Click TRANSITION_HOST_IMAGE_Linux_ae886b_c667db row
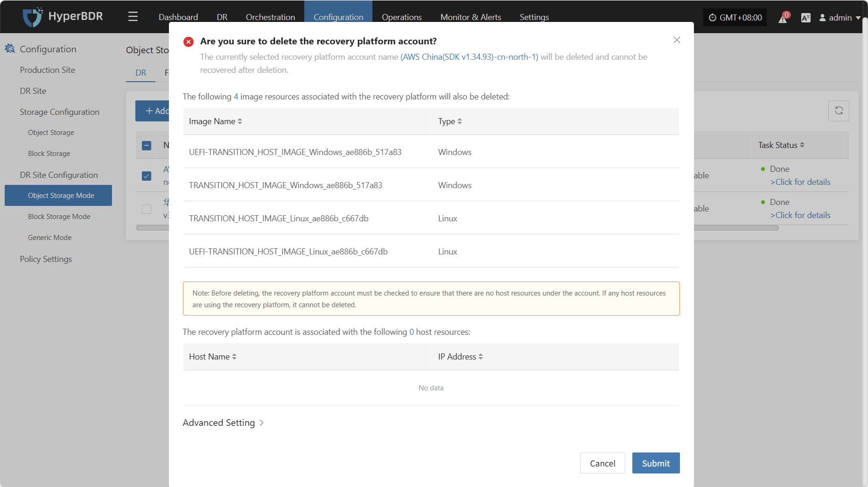Image resolution: width=868 pixels, height=487 pixels. (x=431, y=219)
